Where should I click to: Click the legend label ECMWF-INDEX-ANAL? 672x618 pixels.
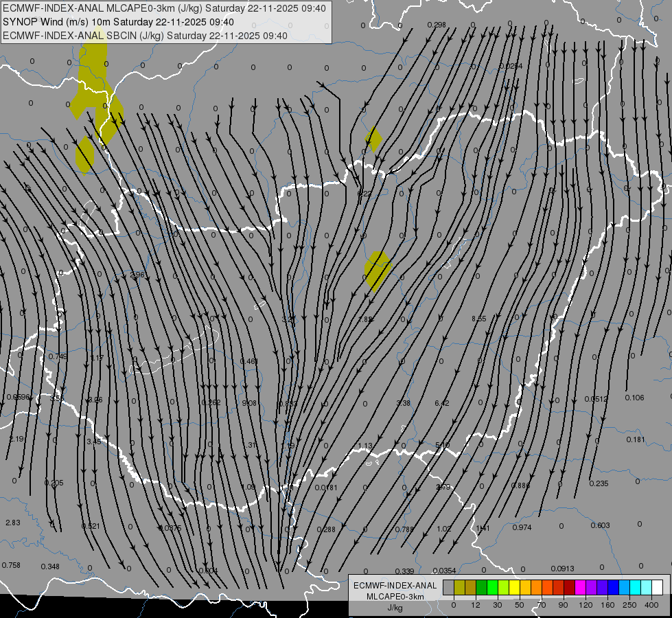pyautogui.click(x=395, y=586)
